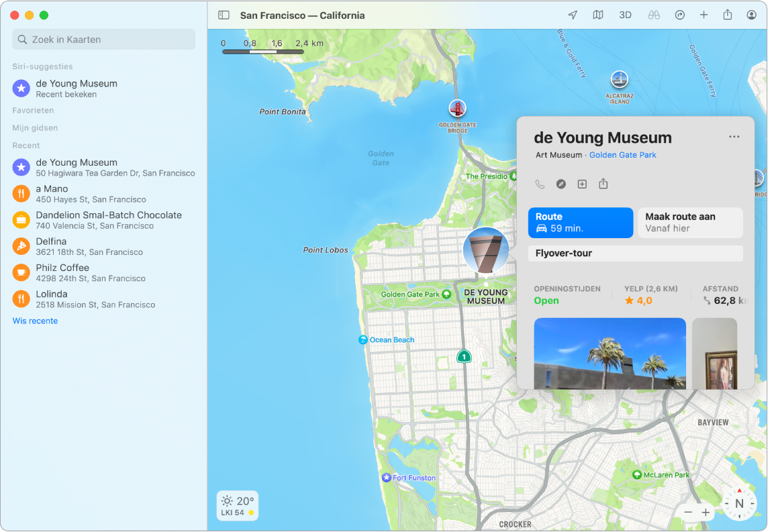
Task: Collapse the Recent section in the sidebar
Action: (26, 145)
